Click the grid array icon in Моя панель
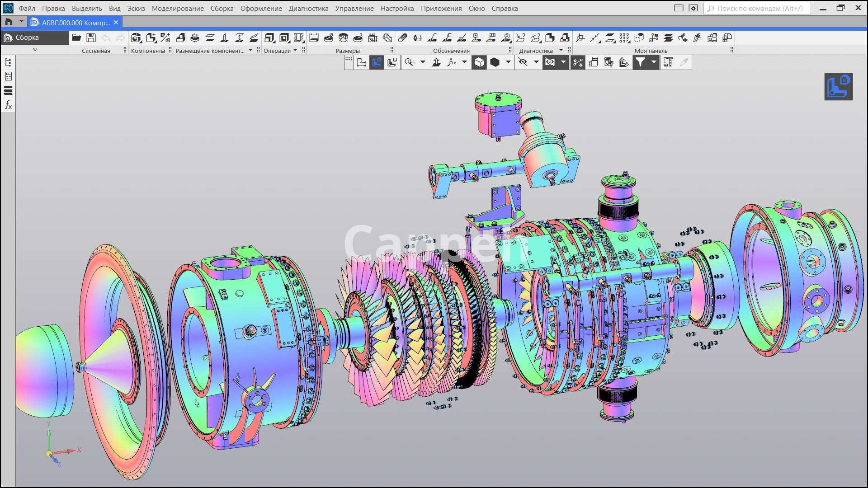868x488 pixels. pyautogui.click(x=624, y=38)
